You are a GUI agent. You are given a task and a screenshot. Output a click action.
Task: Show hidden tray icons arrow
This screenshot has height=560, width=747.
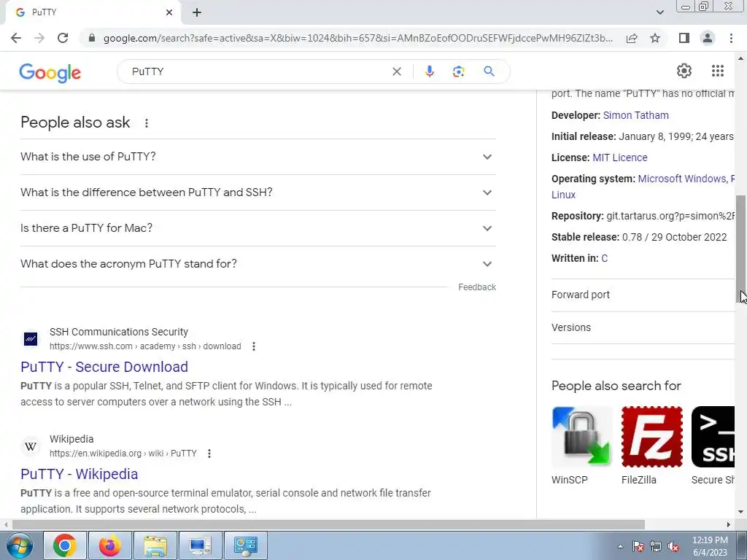click(620, 546)
